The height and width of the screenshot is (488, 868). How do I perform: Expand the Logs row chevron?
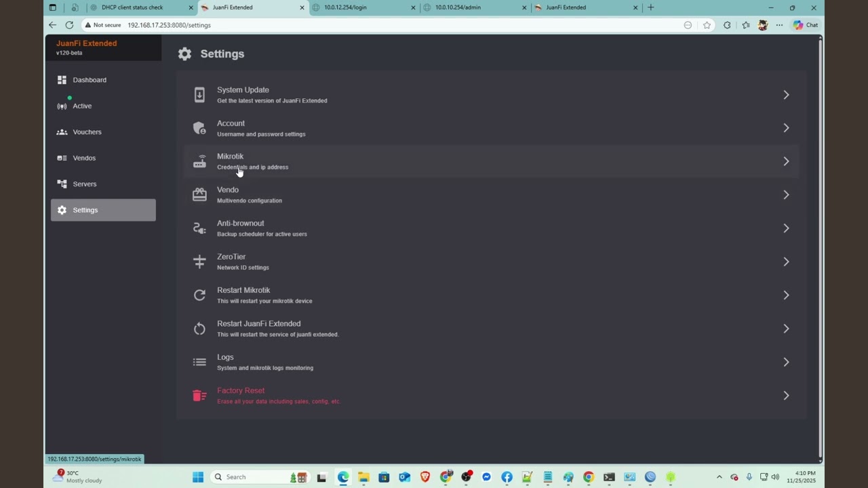tap(786, 362)
